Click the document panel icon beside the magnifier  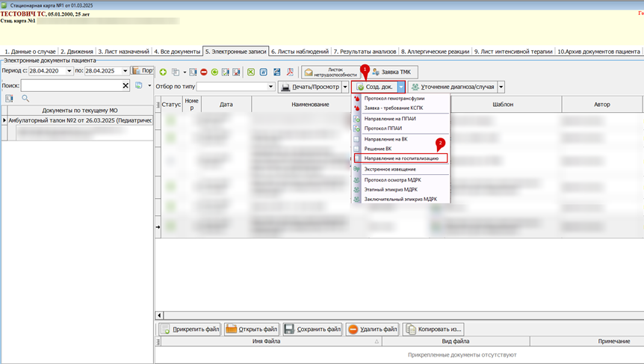click(9, 98)
